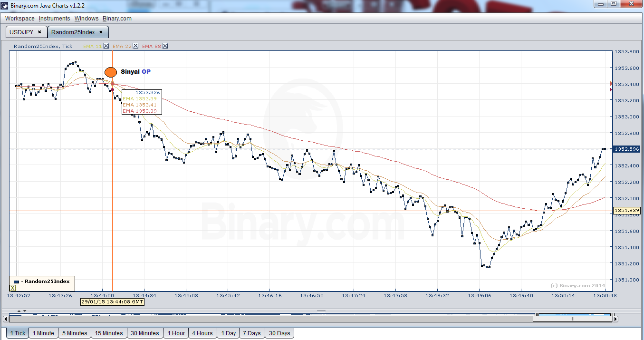The width and height of the screenshot is (644, 340).
Task: Click the EMA 11 indicator label
Action: [x=93, y=46]
